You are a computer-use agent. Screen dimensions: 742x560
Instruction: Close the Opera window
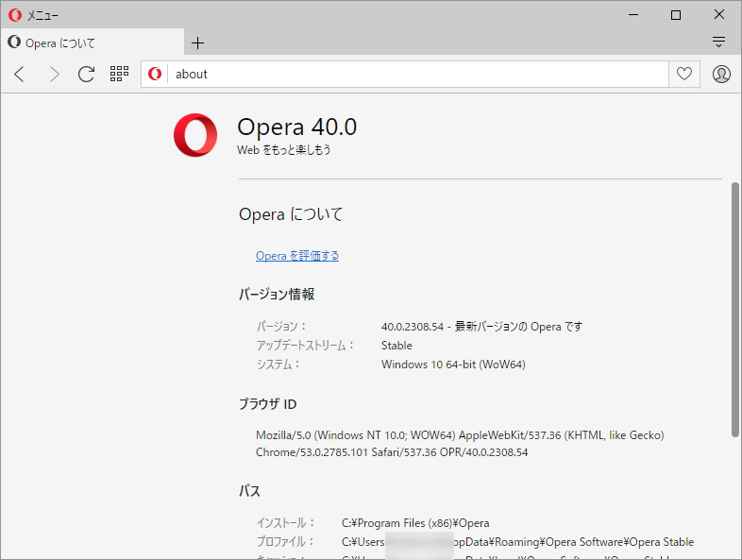[x=718, y=15]
